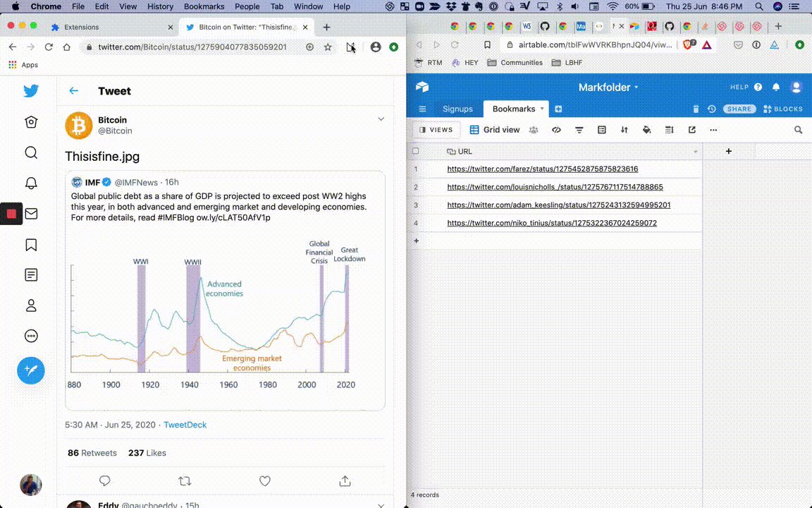The width and height of the screenshot is (812, 508).
Task: Click Airtable SHARE button
Action: point(739,109)
